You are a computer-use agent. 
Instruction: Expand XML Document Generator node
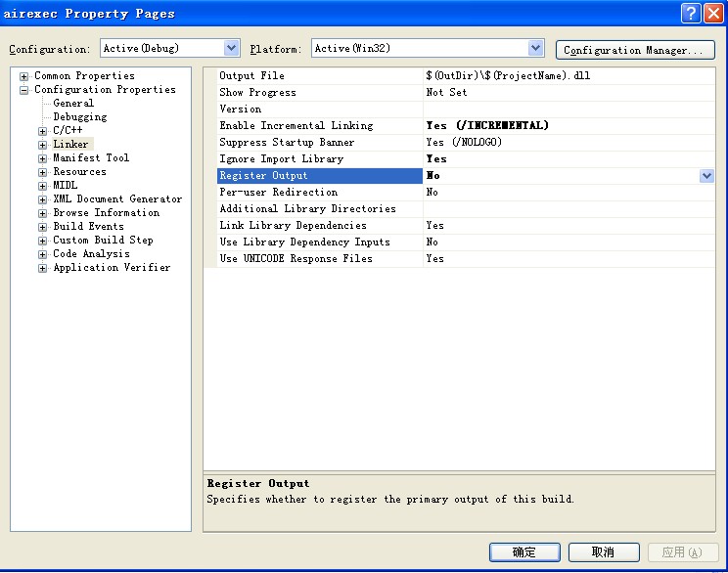click(42, 200)
